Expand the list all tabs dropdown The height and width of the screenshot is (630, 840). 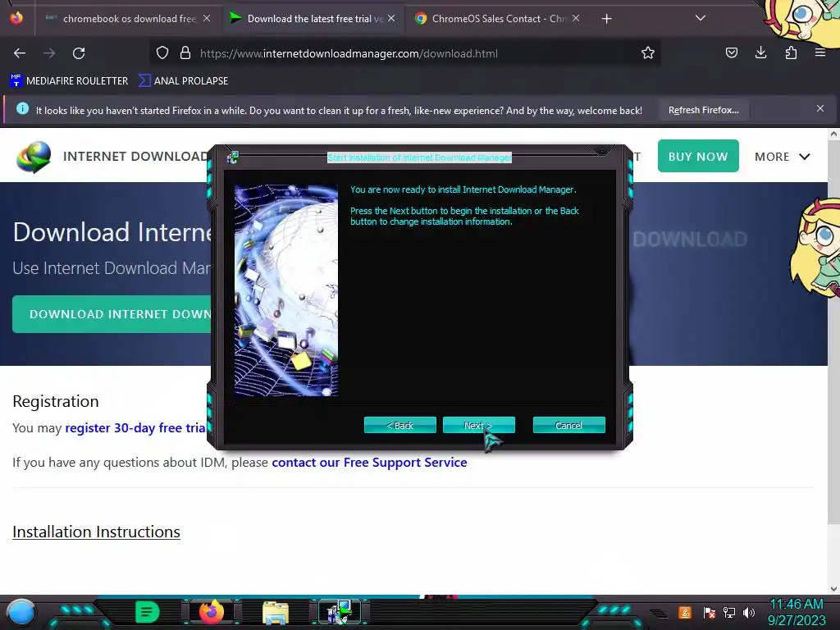point(701,18)
